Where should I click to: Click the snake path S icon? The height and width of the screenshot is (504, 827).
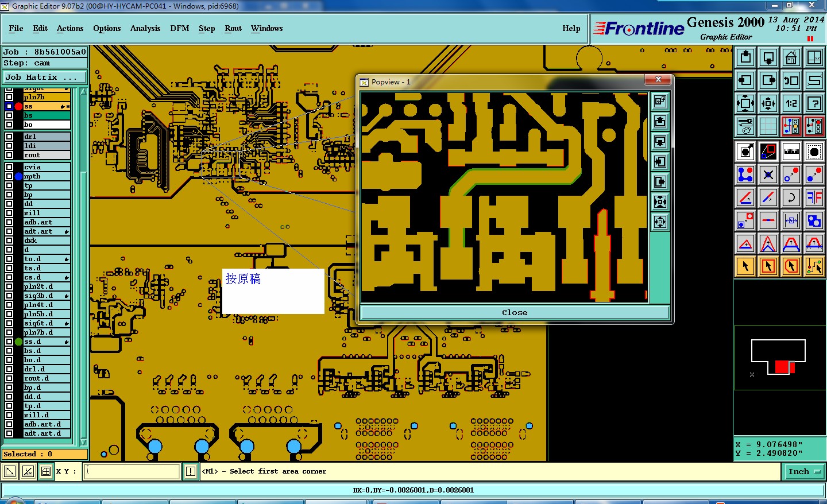(x=814, y=80)
